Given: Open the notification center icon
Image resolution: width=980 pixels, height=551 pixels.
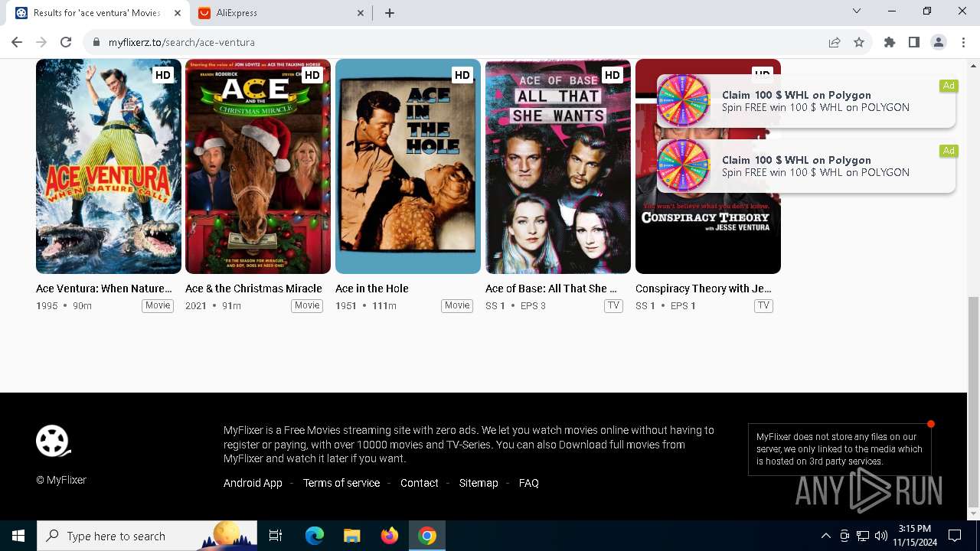Looking at the screenshot, I should tap(955, 536).
